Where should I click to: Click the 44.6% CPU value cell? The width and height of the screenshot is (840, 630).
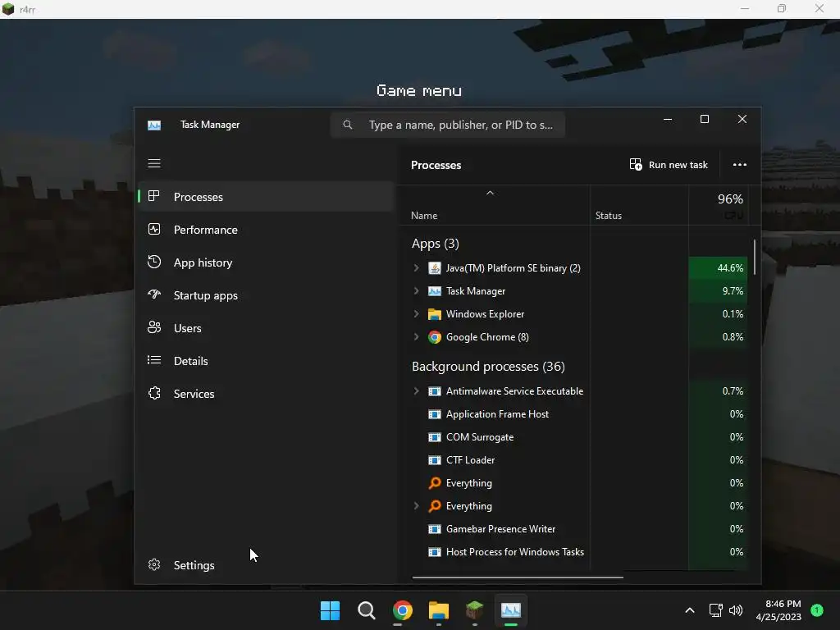(x=718, y=268)
